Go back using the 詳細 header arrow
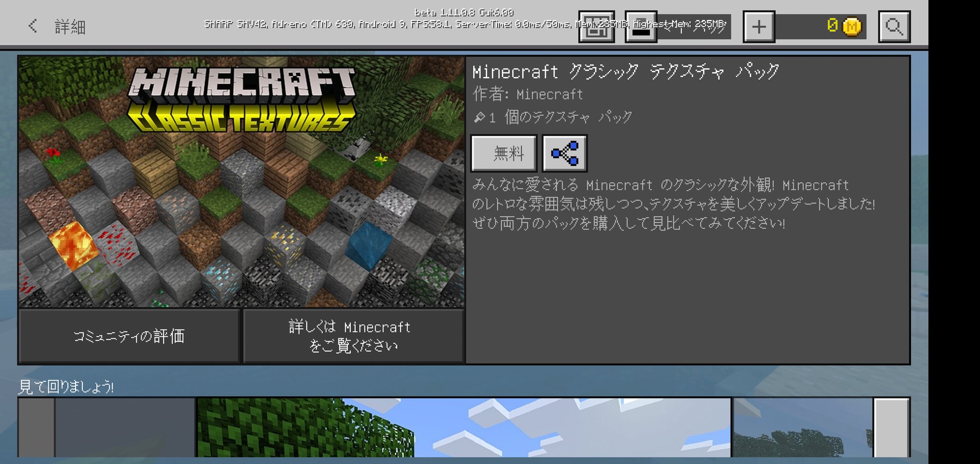980x464 pixels. (33, 26)
